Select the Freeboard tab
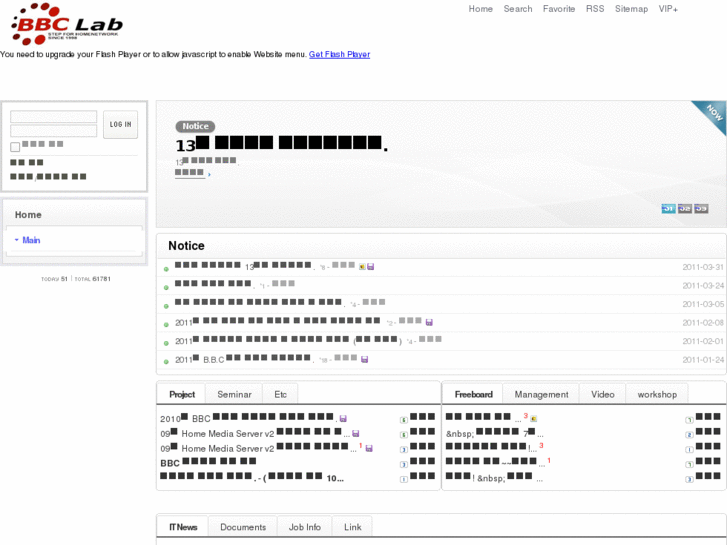Viewport: 727px width, 545px height. click(473, 394)
